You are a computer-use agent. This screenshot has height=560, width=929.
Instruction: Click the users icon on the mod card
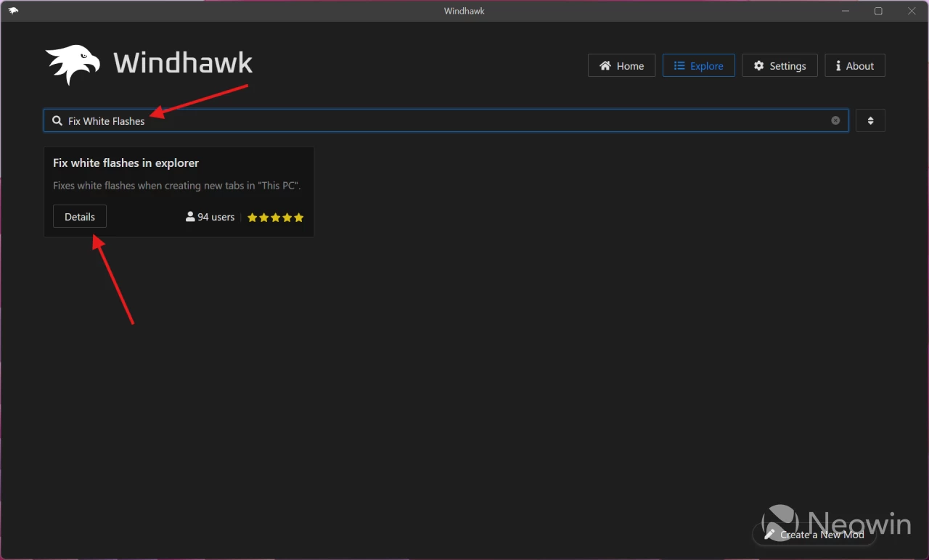tap(189, 216)
